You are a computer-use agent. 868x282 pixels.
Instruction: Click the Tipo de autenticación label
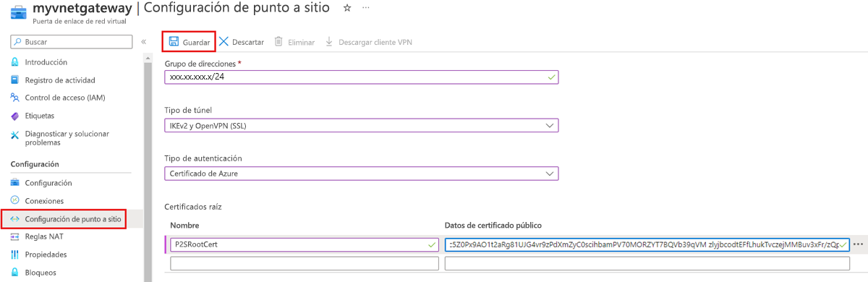(x=203, y=158)
